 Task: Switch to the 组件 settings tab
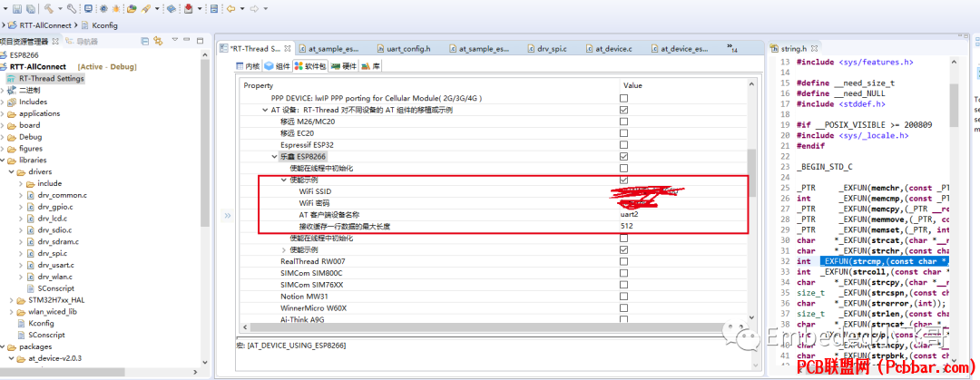pos(277,65)
